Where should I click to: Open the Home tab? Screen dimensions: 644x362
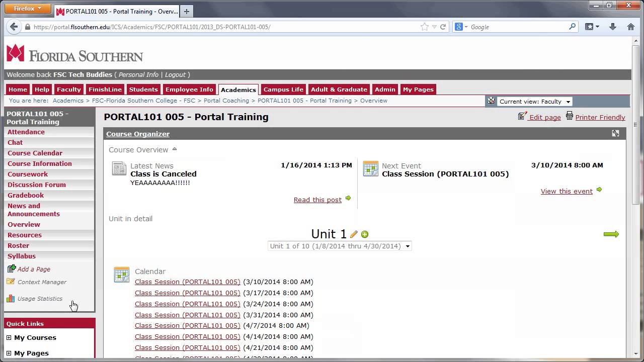coord(18,89)
